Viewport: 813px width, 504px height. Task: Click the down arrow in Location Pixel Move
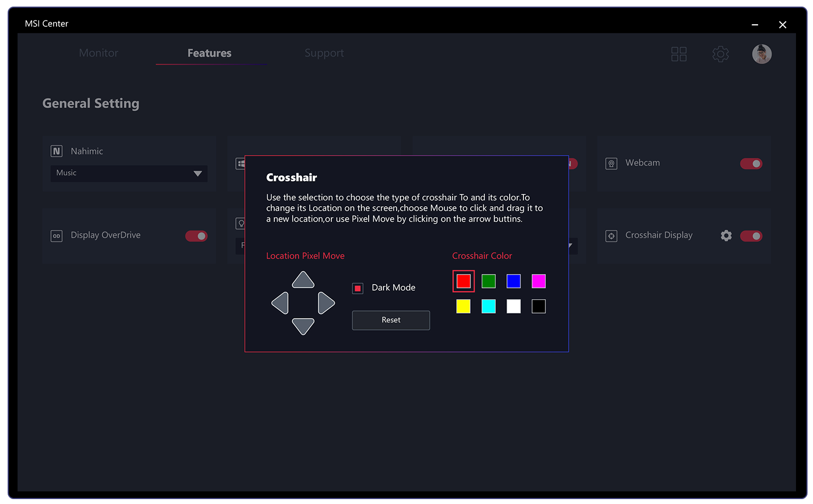coord(303,326)
